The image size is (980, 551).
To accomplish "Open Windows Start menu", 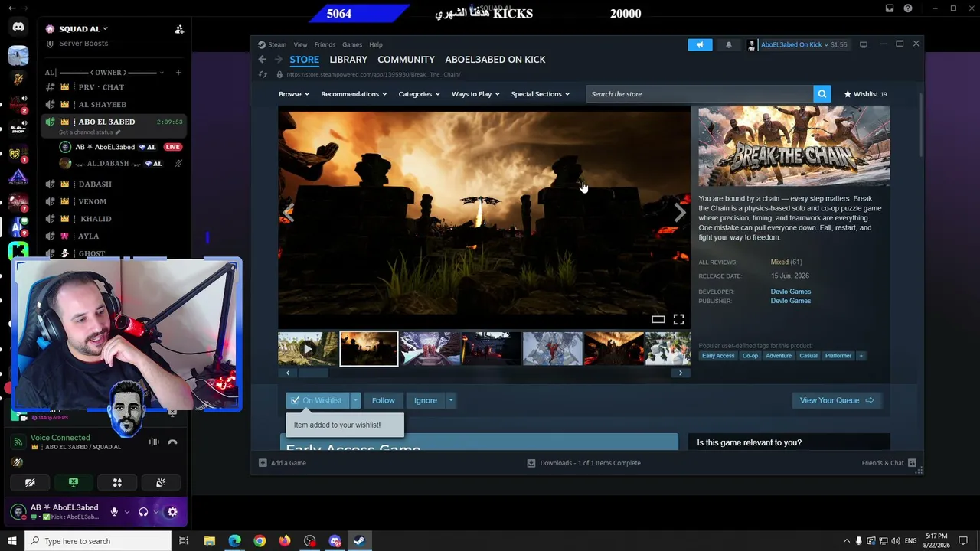I will (x=12, y=541).
